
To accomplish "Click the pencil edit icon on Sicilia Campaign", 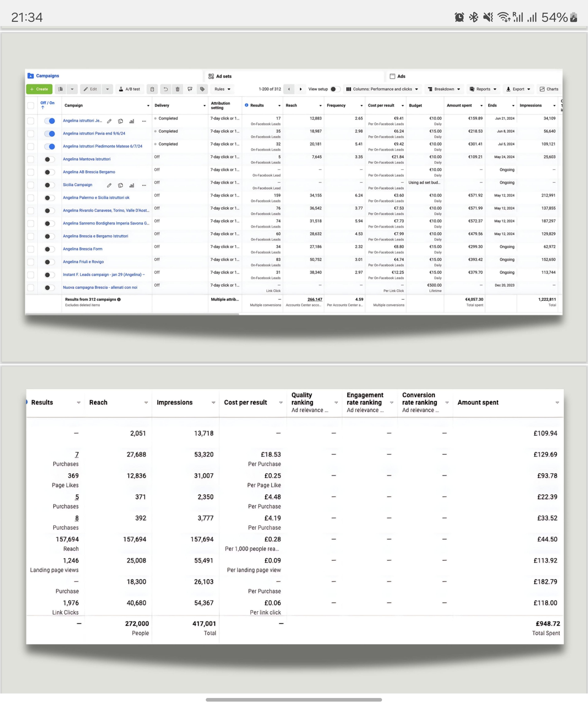I will pos(109,185).
